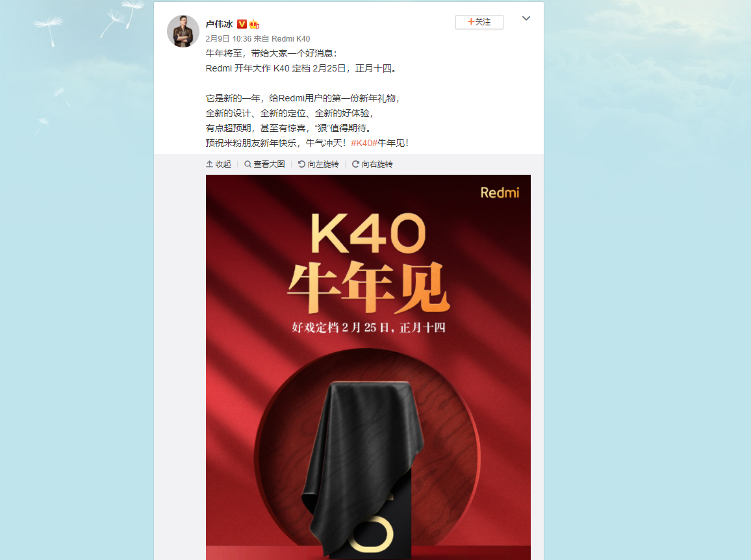Click the up-arrow icon beside 收起
751x560 pixels.
[209, 164]
